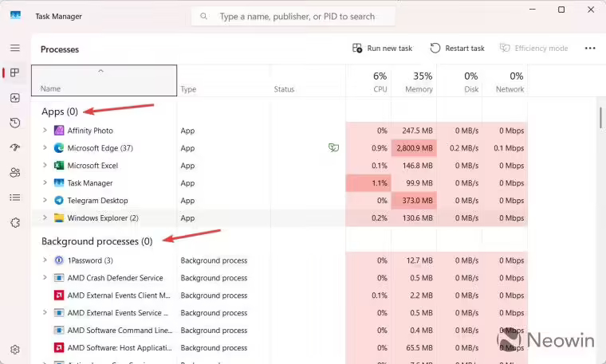Expand the Microsoft Edge process group

click(x=45, y=148)
